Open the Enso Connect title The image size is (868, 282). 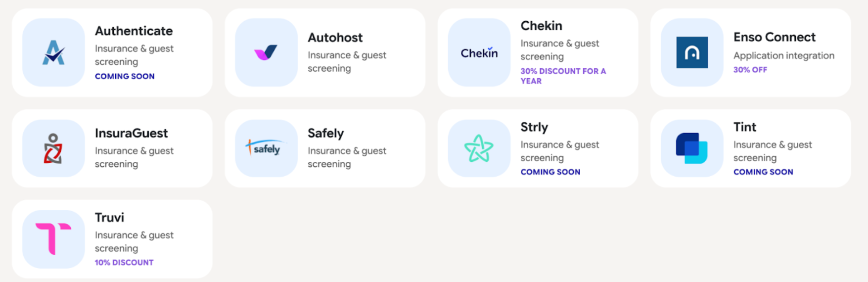pyautogui.click(x=774, y=37)
